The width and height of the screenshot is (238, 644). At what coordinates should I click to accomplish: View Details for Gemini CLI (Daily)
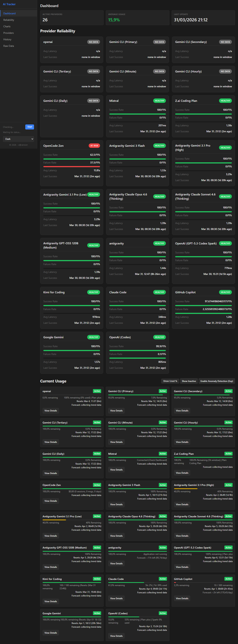click(x=51, y=473)
